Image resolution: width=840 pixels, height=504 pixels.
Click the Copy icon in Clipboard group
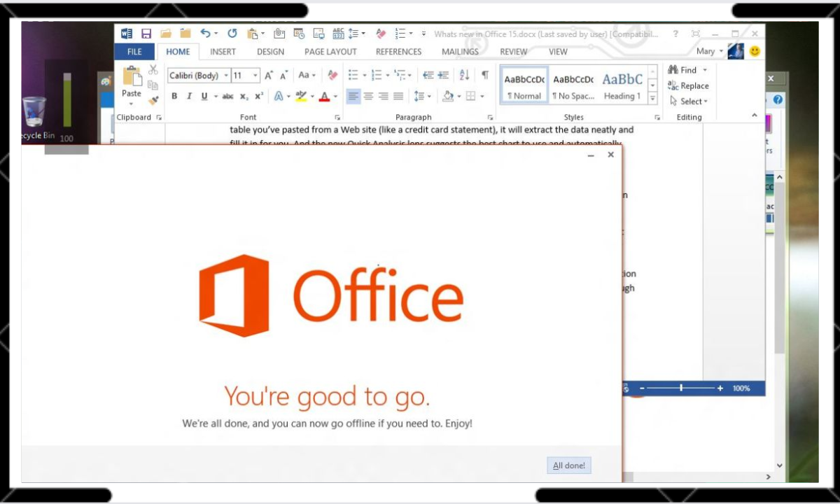pos(153,85)
